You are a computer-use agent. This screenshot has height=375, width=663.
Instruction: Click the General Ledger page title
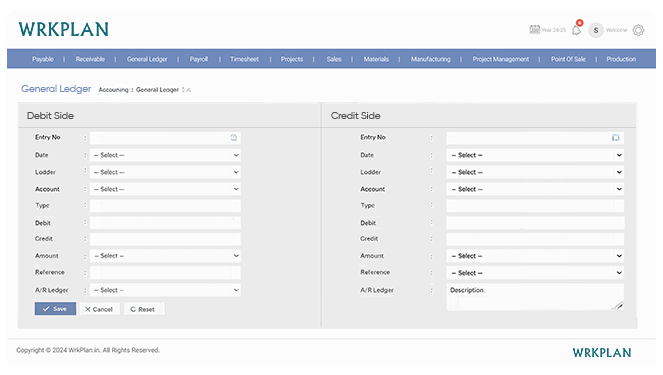coord(56,89)
